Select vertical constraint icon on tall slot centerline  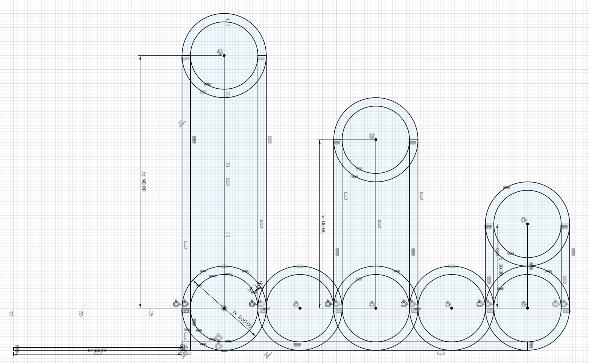tap(228, 182)
